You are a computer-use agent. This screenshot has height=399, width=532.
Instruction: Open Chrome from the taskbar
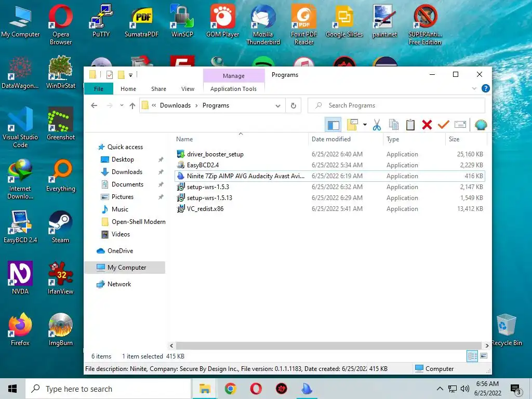pos(230,389)
